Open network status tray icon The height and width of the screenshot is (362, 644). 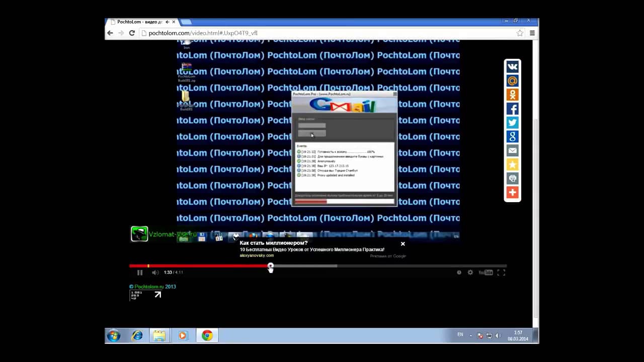click(x=489, y=336)
